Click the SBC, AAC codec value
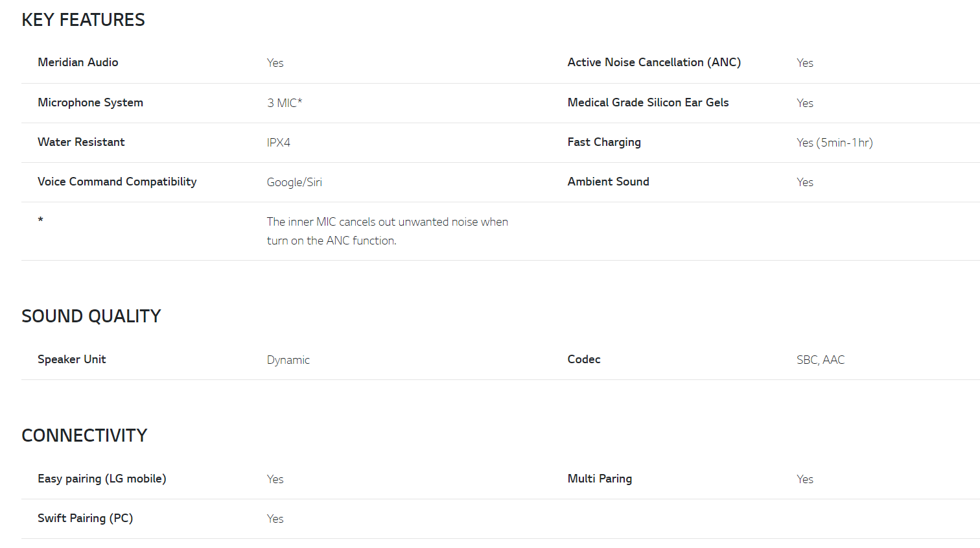The height and width of the screenshot is (548, 980). pos(821,360)
